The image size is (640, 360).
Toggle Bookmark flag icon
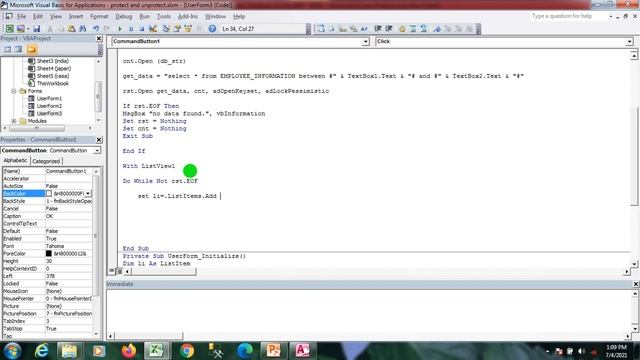[437, 29]
